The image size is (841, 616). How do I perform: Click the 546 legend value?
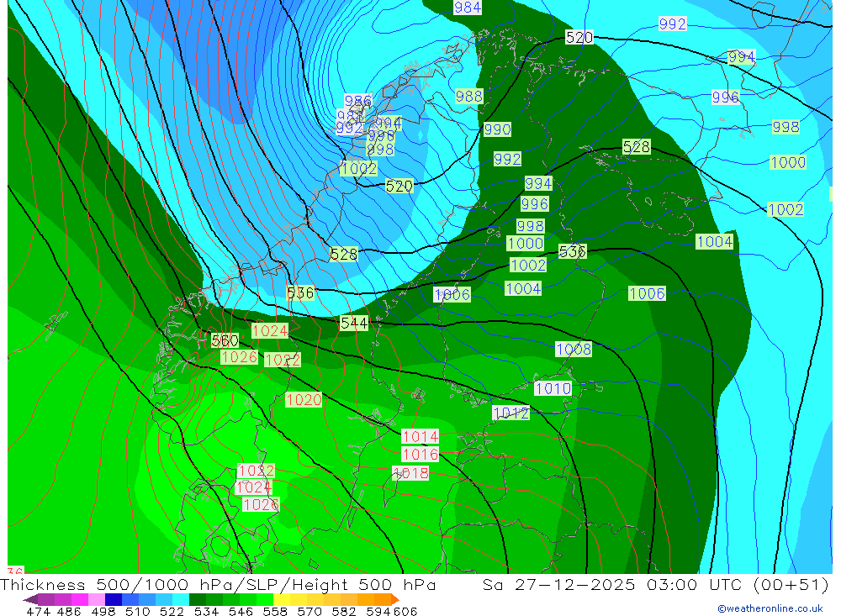[241, 612]
